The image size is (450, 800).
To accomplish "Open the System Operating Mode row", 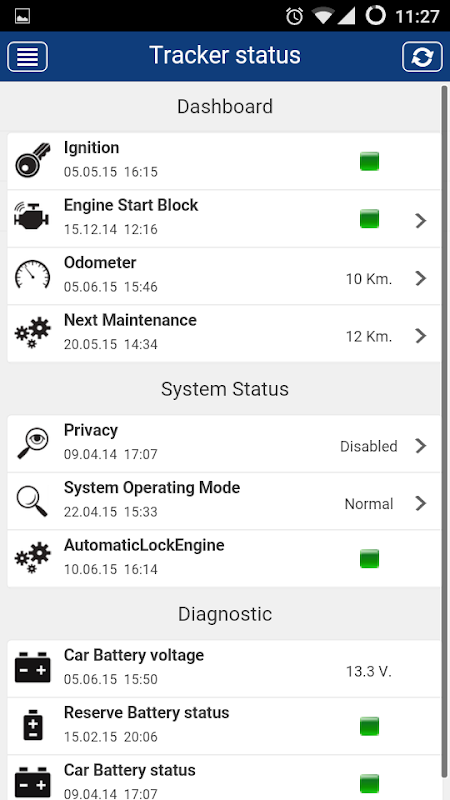I will tap(224, 502).
